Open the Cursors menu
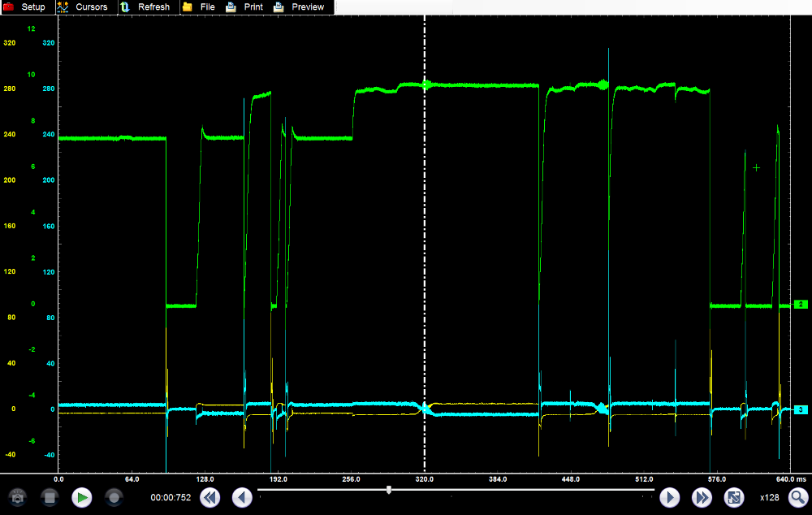812x515 pixels. click(x=82, y=6)
